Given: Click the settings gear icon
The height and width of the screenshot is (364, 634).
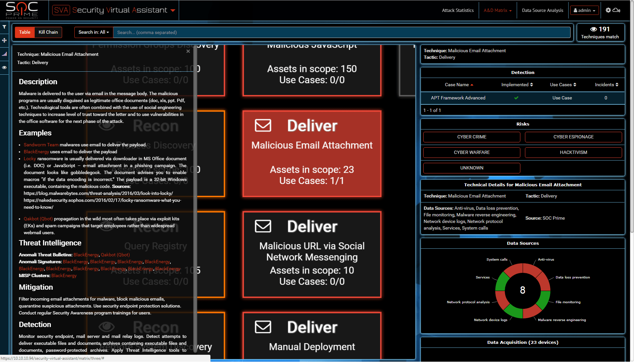Looking at the screenshot, I should click(608, 10).
